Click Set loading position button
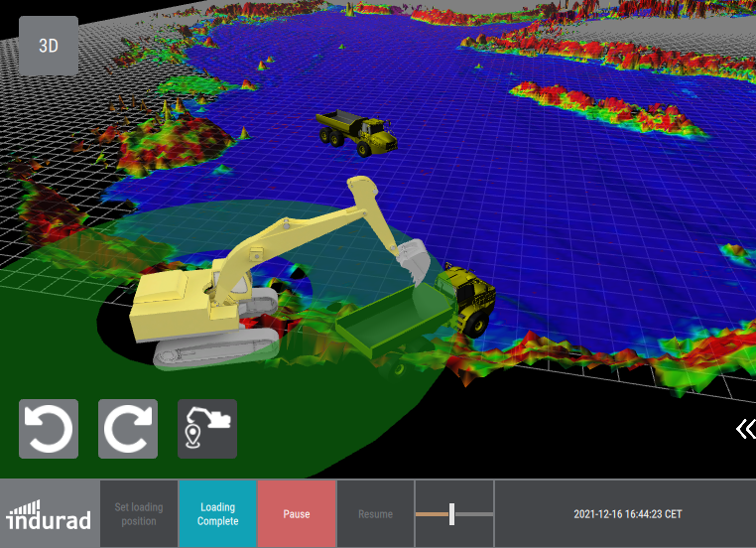Screen dimensions: 756x548 [139, 514]
